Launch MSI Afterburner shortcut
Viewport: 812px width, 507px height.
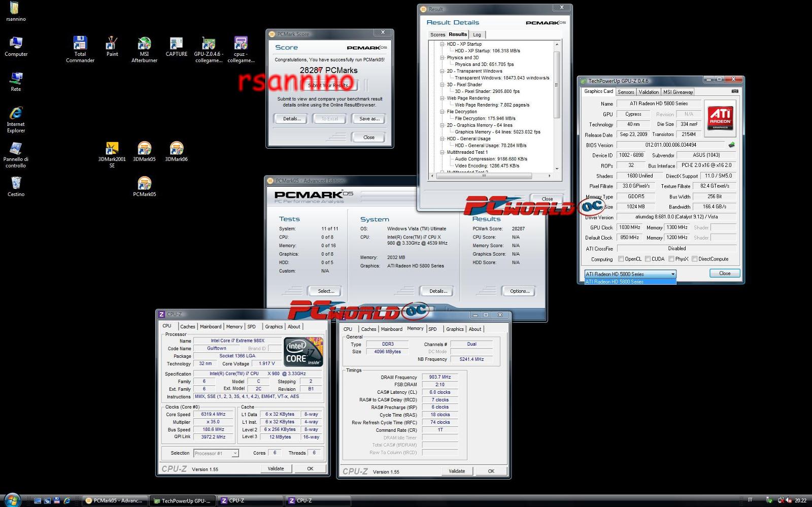coord(145,50)
